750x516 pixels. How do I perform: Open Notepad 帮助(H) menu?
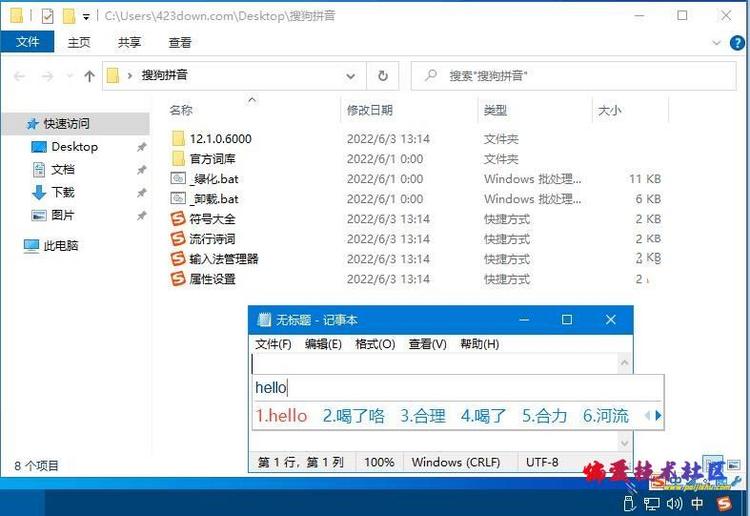[x=480, y=344]
